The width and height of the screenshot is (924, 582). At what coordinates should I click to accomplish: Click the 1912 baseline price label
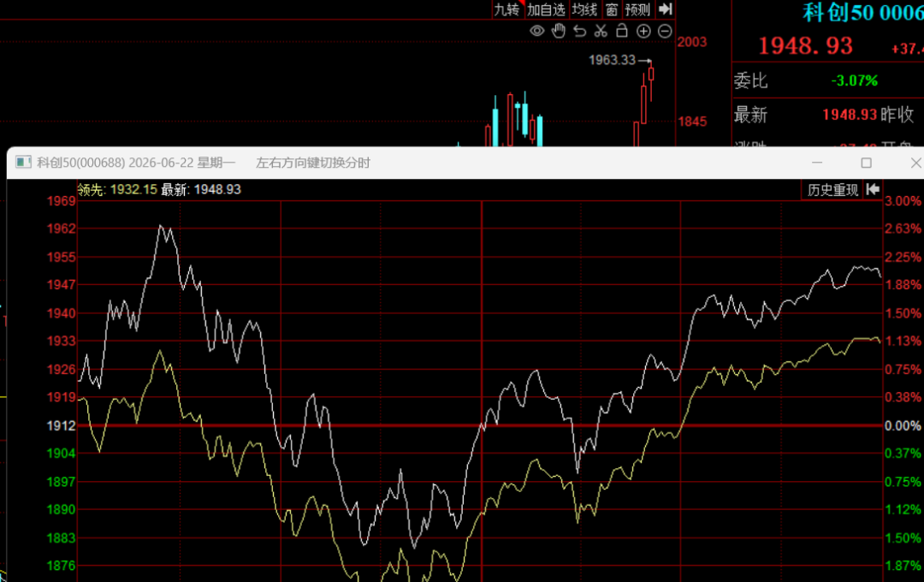click(x=62, y=425)
